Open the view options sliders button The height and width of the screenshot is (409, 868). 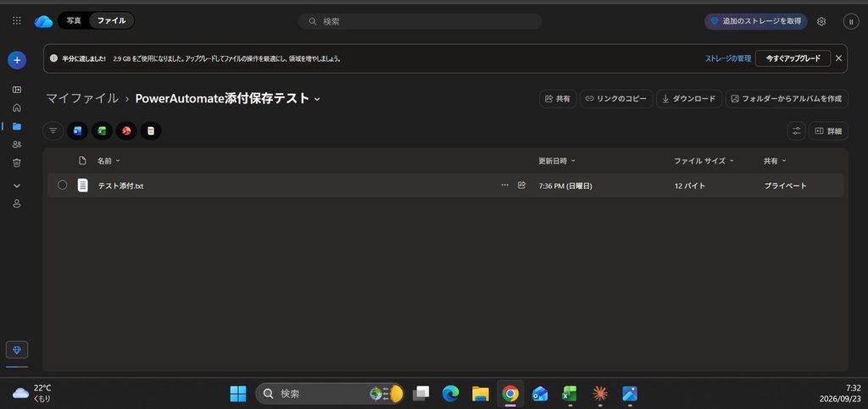[x=797, y=131]
